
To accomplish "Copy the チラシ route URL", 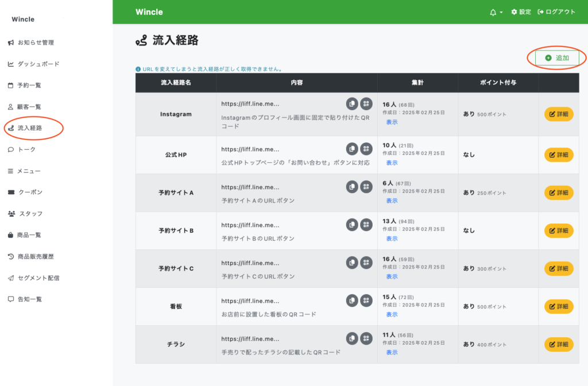I will click(352, 338).
